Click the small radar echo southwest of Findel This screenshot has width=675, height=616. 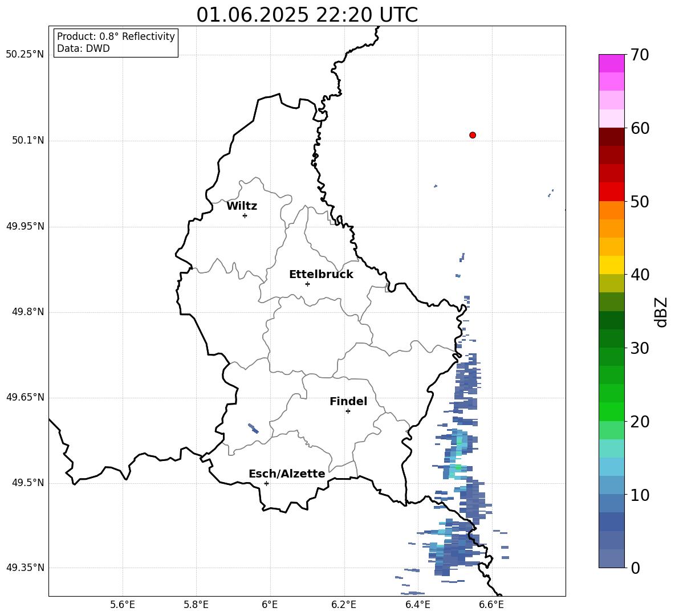[x=253, y=429]
